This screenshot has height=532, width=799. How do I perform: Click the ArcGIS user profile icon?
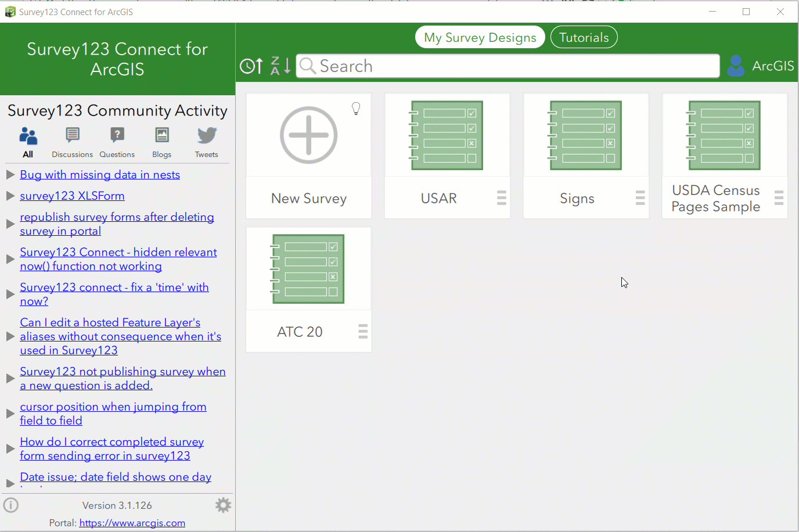pyautogui.click(x=736, y=66)
